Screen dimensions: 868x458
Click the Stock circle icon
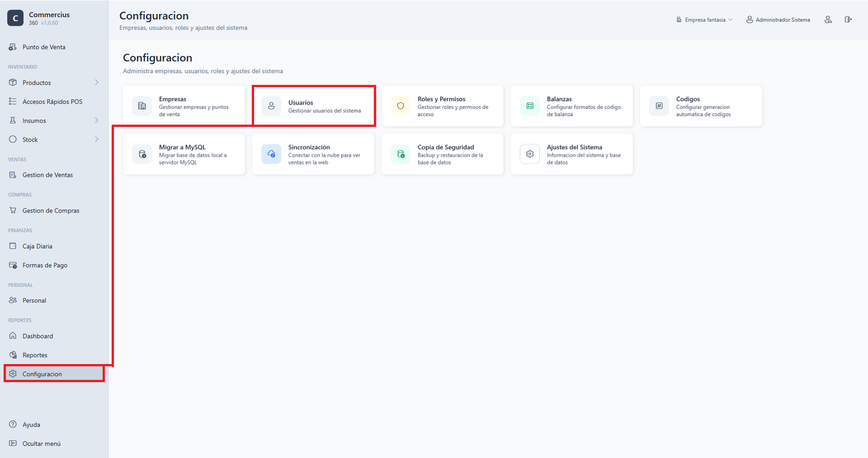12,139
